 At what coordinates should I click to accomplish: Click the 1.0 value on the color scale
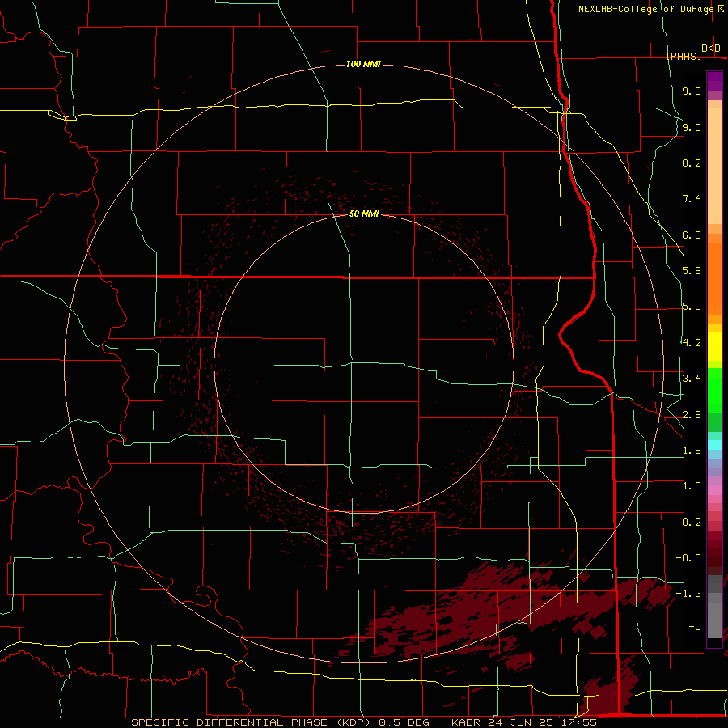(692, 486)
